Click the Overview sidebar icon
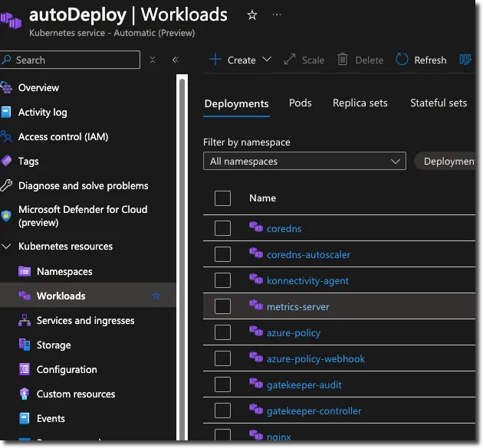 point(7,87)
